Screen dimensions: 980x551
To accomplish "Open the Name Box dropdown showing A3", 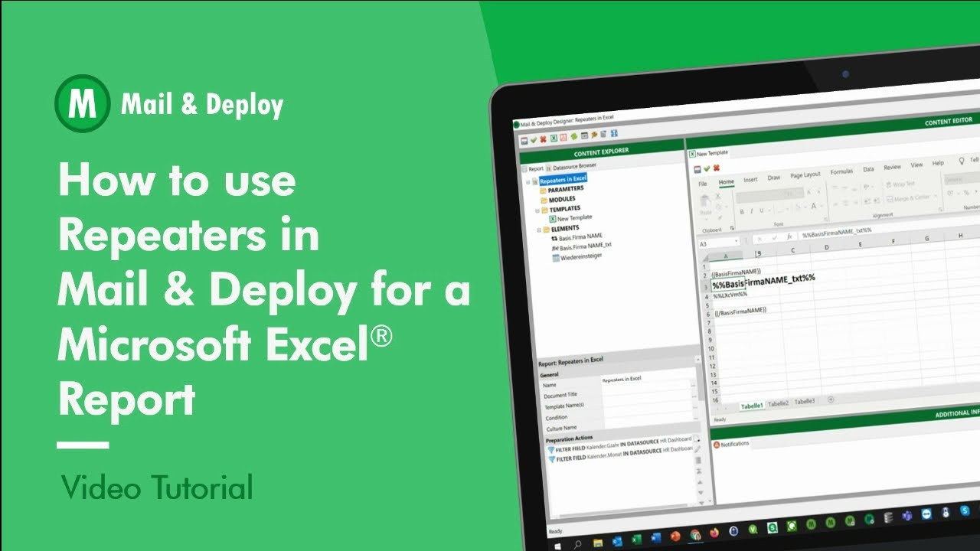I will click(x=736, y=241).
